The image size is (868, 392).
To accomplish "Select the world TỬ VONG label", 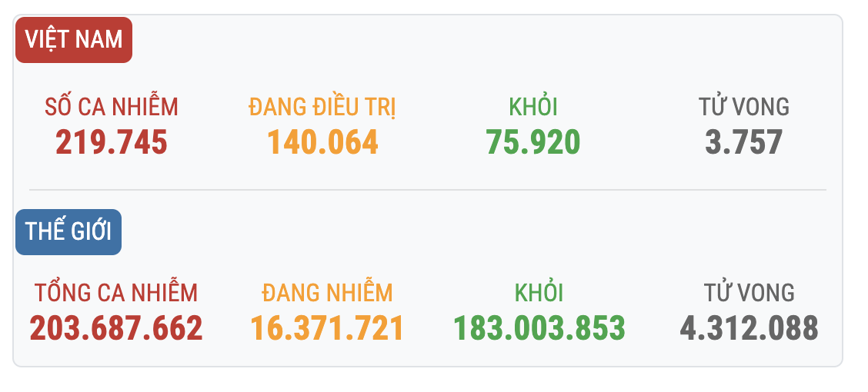I will (749, 292).
